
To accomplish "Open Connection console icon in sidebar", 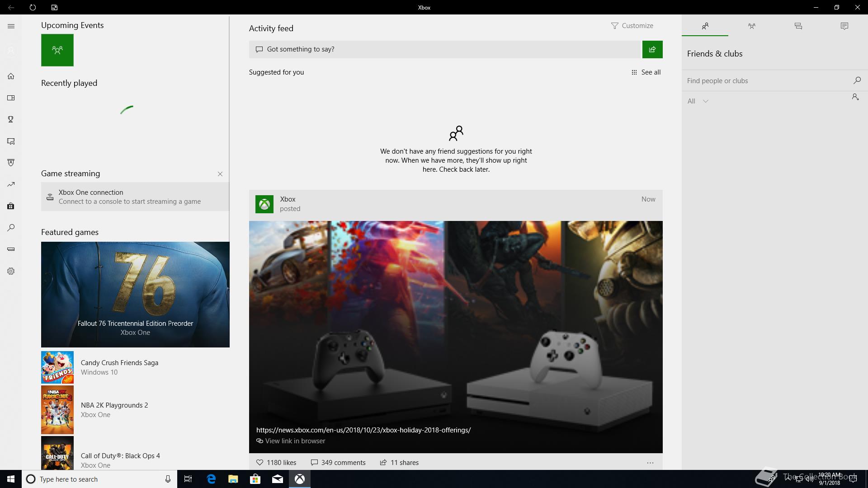I will point(11,249).
